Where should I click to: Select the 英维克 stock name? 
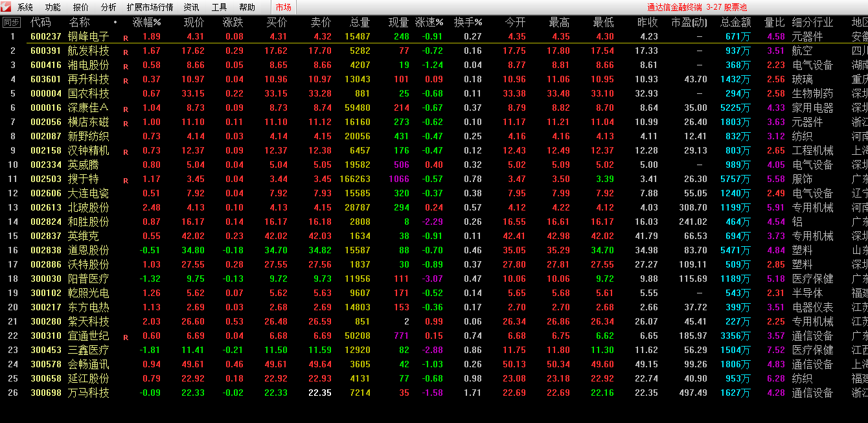point(84,236)
